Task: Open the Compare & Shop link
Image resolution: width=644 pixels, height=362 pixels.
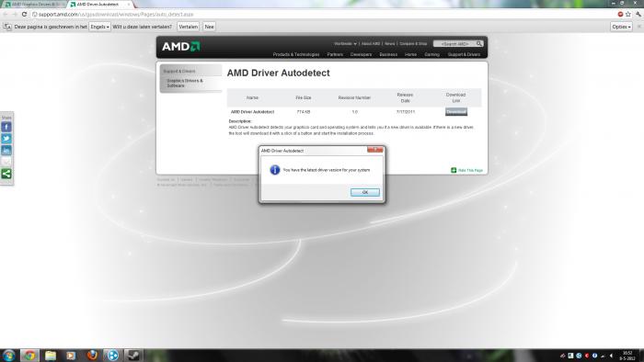Action: (413, 43)
